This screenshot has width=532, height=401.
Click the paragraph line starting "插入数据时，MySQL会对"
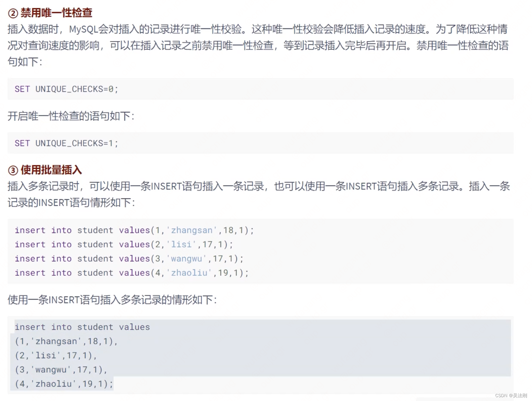(258, 29)
